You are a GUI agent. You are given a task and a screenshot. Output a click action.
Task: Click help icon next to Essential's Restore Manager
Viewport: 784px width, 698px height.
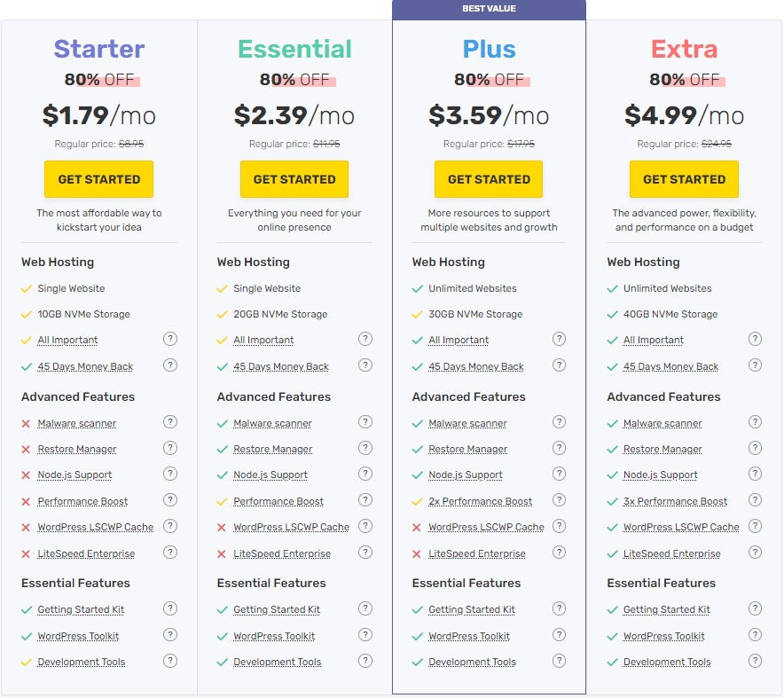coord(365,448)
